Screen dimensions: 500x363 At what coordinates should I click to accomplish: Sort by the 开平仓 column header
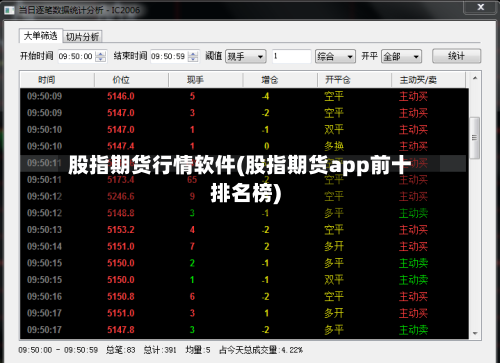354,80
